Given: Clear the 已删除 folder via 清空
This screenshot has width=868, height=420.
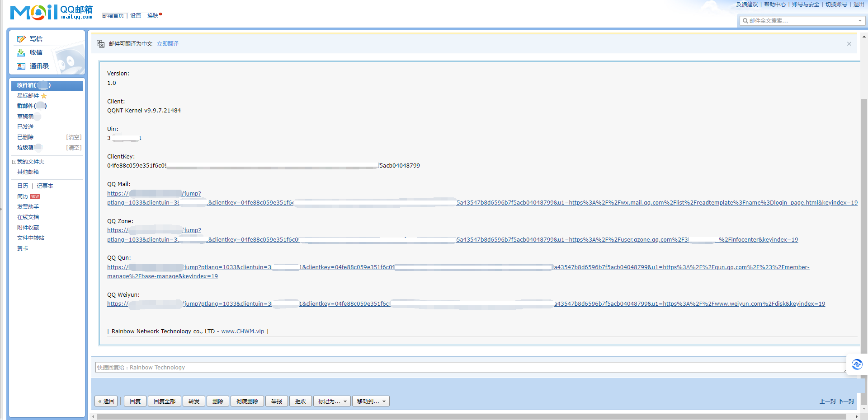Looking at the screenshot, I should 74,137.
